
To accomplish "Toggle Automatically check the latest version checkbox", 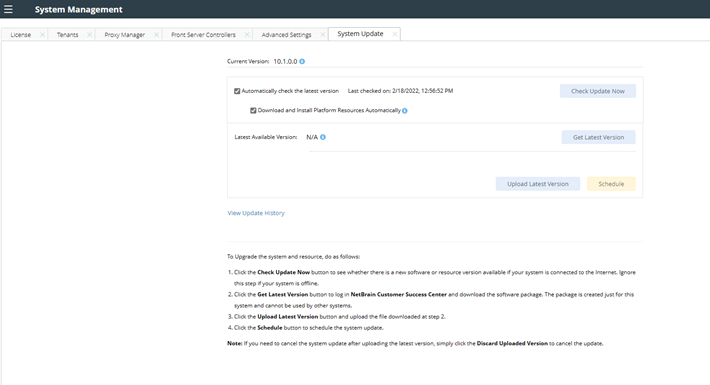I will tap(237, 91).
